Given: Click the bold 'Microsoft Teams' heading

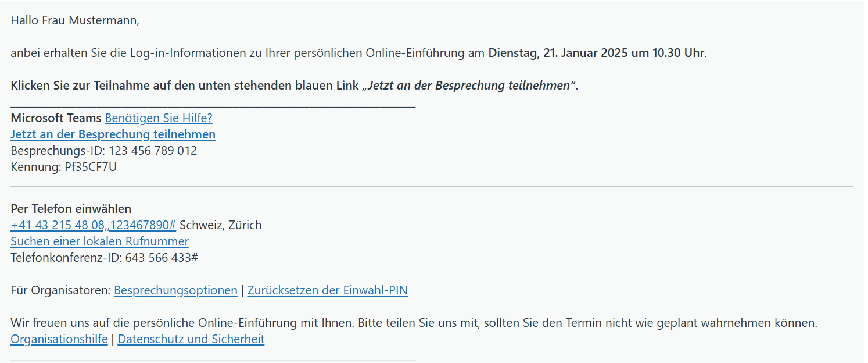Looking at the screenshot, I should 56,118.
